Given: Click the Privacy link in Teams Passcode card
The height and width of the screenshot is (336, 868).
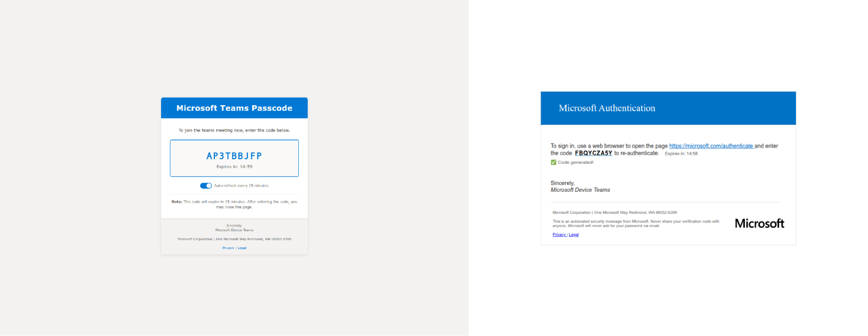Looking at the screenshot, I should tap(228, 248).
